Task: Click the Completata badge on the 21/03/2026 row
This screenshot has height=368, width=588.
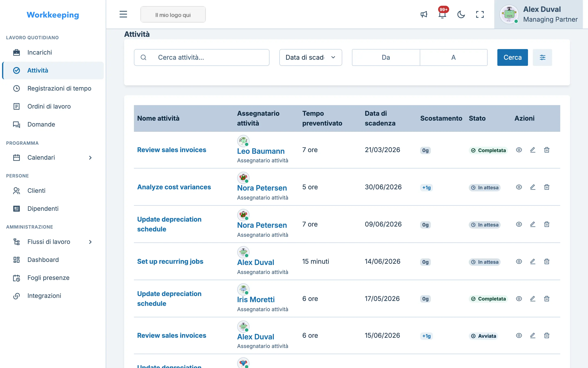Action: 488,150
